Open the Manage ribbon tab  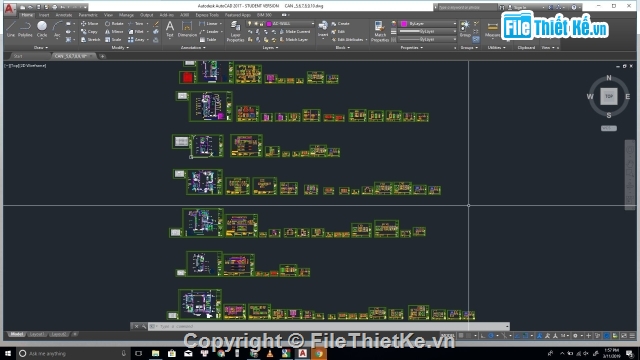[x=126, y=15]
